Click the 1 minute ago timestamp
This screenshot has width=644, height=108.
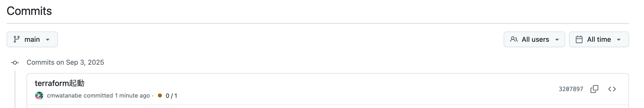(x=132, y=96)
